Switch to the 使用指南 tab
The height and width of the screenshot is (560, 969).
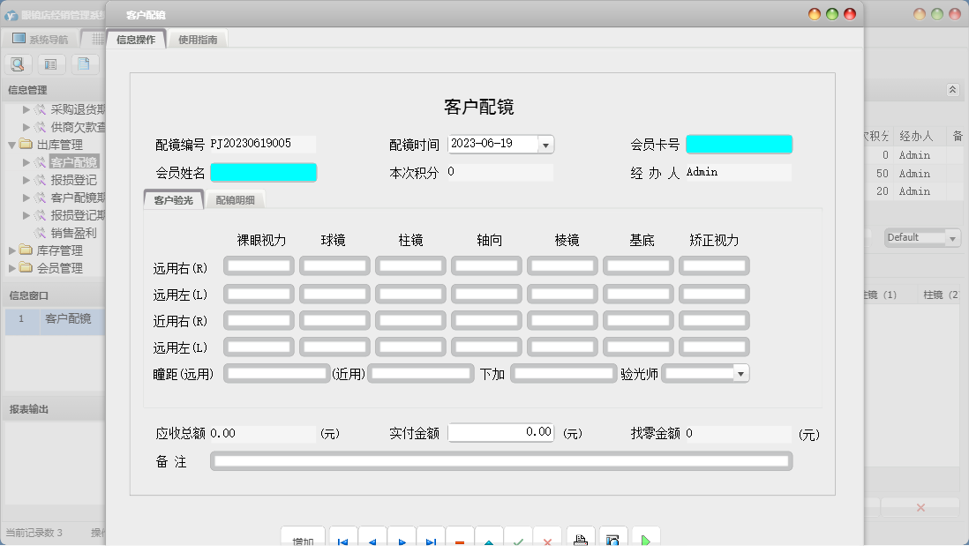198,40
